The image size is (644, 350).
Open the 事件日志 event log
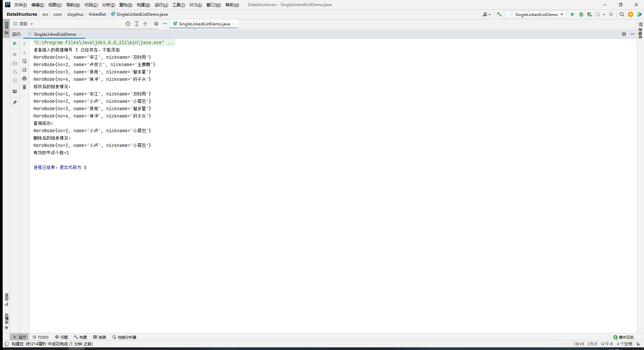[x=623, y=337]
